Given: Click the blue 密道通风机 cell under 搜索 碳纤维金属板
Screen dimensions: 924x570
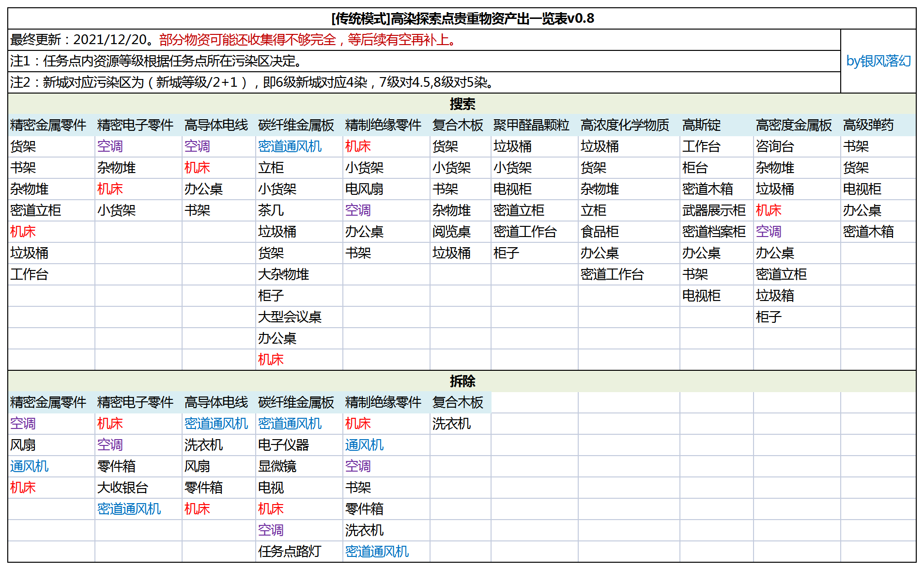Looking at the screenshot, I should pos(299,146).
